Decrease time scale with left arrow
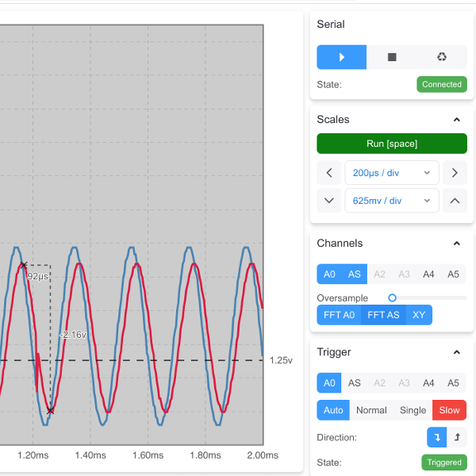Image resolution: width=476 pixels, height=476 pixels. tap(328, 172)
